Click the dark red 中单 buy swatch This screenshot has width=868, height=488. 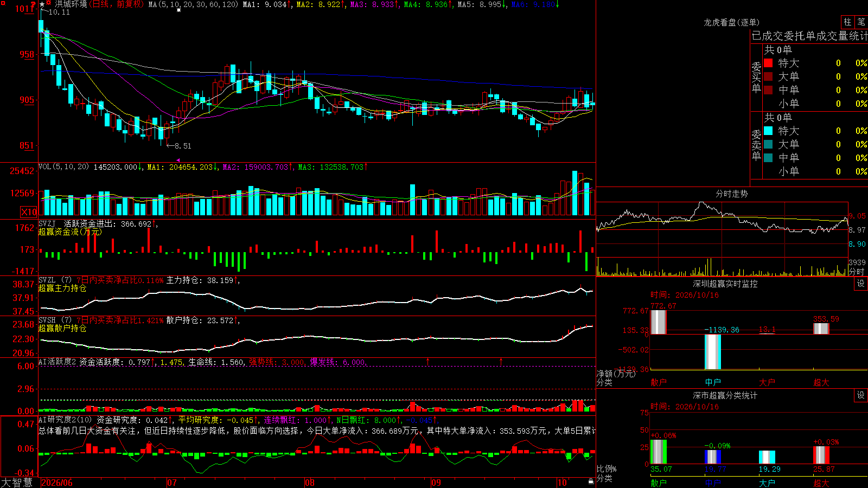[768, 90]
